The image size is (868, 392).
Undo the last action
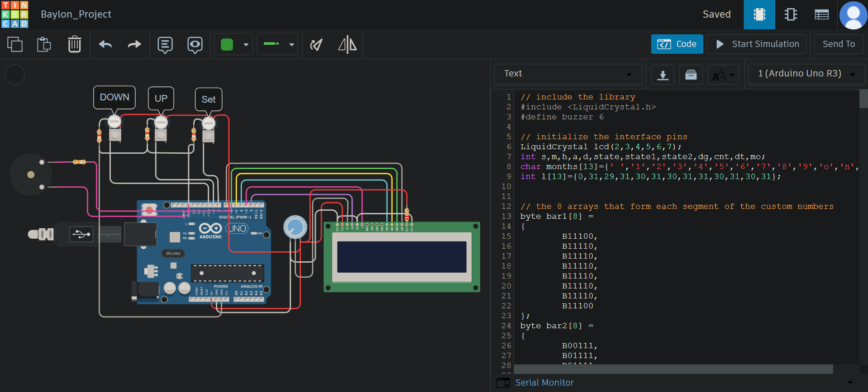click(x=105, y=44)
